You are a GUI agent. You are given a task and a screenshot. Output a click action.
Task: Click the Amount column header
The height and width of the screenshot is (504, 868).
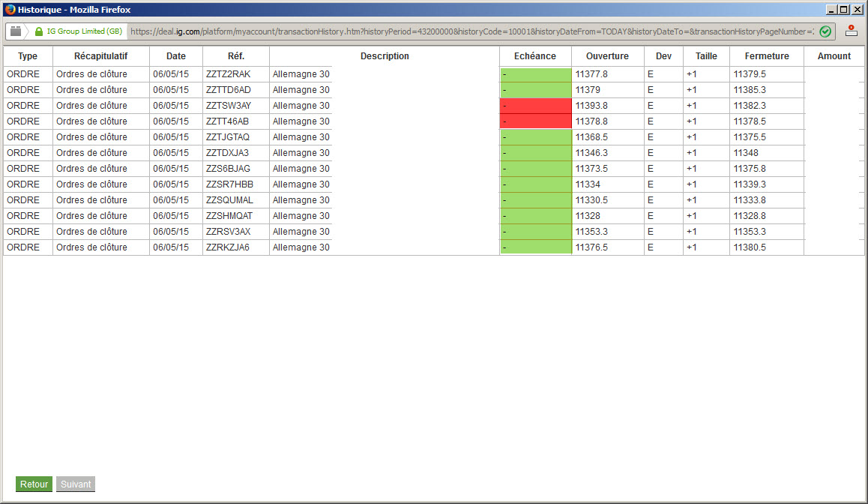pos(834,56)
